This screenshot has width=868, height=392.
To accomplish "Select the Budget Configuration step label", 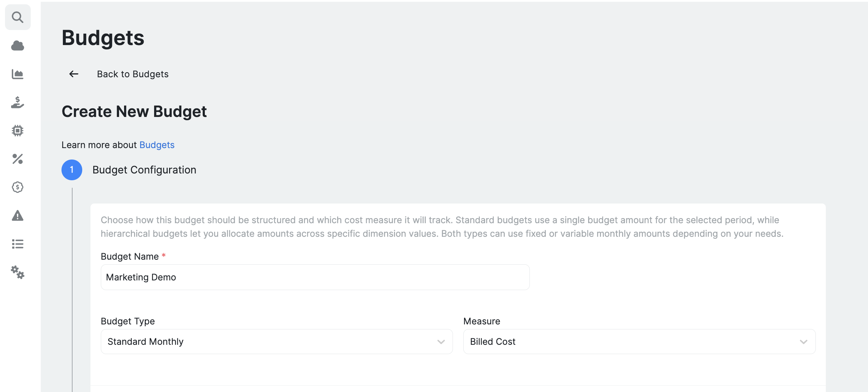I will (144, 170).
